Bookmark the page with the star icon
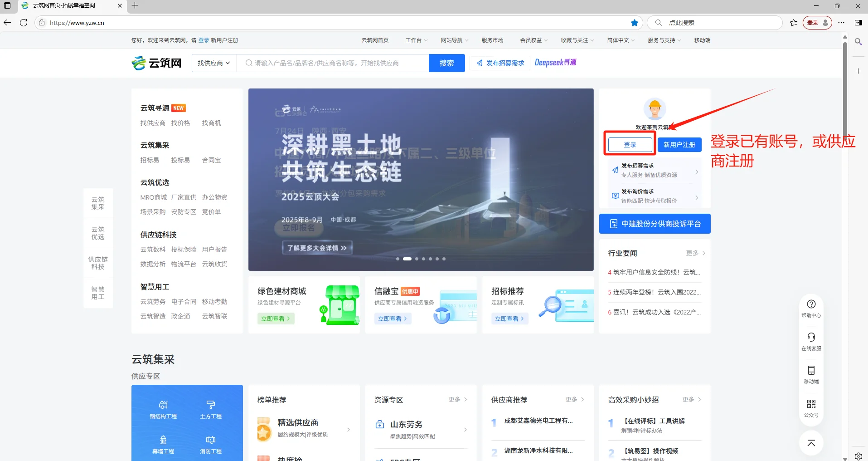 coord(634,23)
